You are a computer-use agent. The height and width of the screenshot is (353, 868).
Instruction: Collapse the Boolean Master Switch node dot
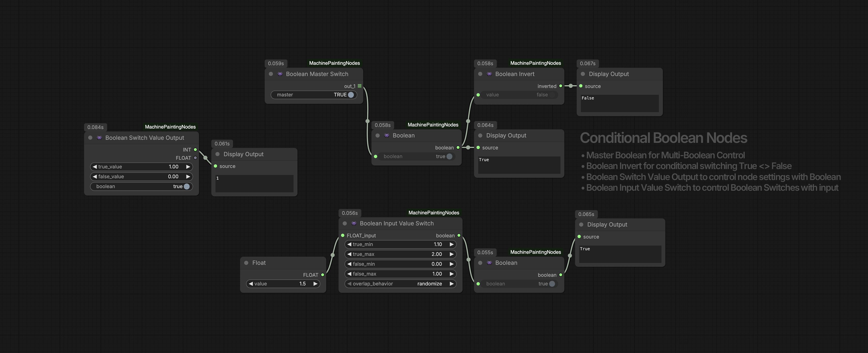271,74
